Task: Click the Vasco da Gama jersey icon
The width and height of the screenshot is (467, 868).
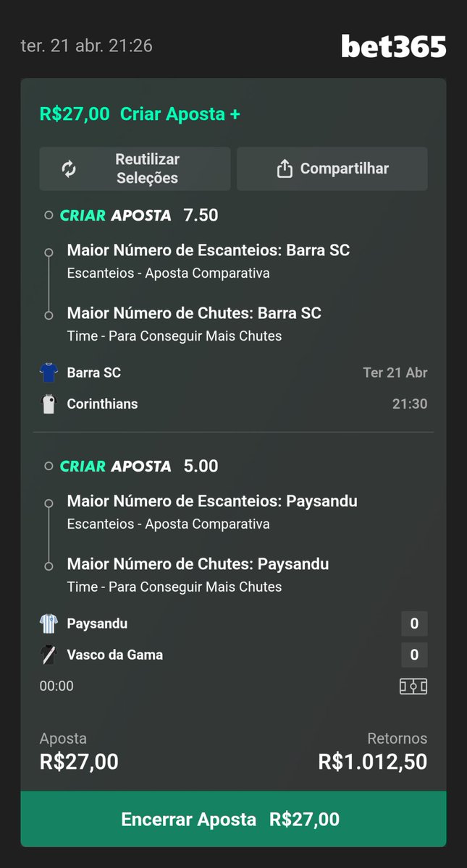Action: (48, 655)
